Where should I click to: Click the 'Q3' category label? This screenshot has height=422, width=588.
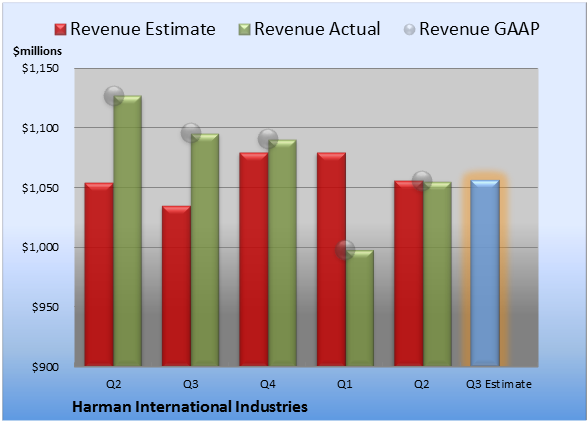tap(190, 384)
